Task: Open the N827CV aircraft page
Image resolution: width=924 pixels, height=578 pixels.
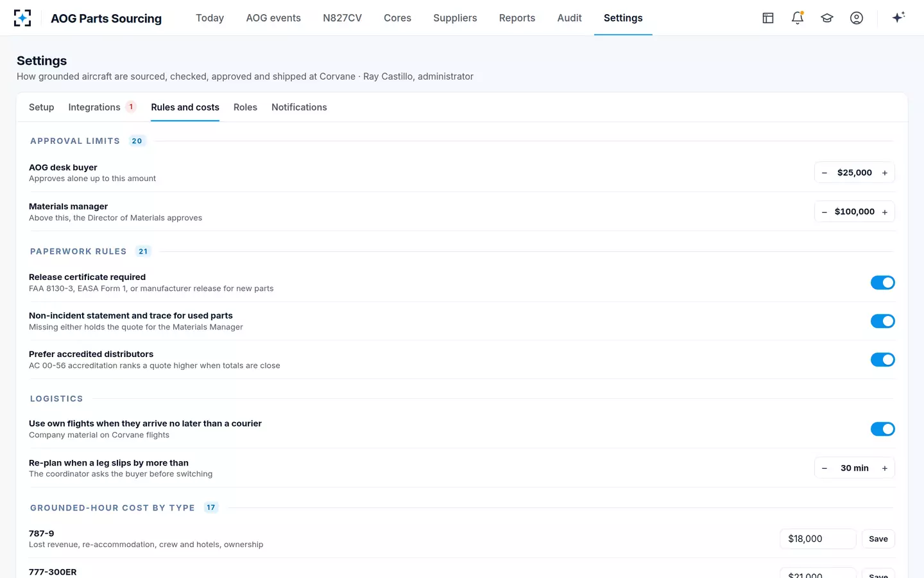Action: coord(342,18)
